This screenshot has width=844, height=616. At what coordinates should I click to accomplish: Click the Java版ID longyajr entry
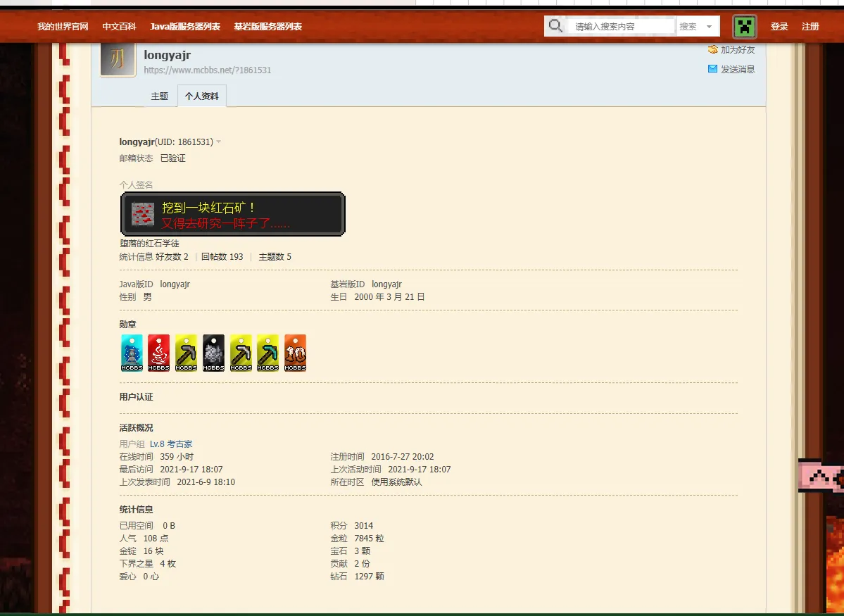[x=155, y=284]
